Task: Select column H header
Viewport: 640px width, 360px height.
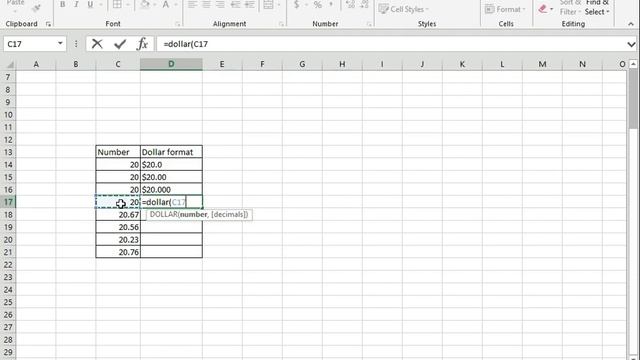Action: [x=342, y=64]
